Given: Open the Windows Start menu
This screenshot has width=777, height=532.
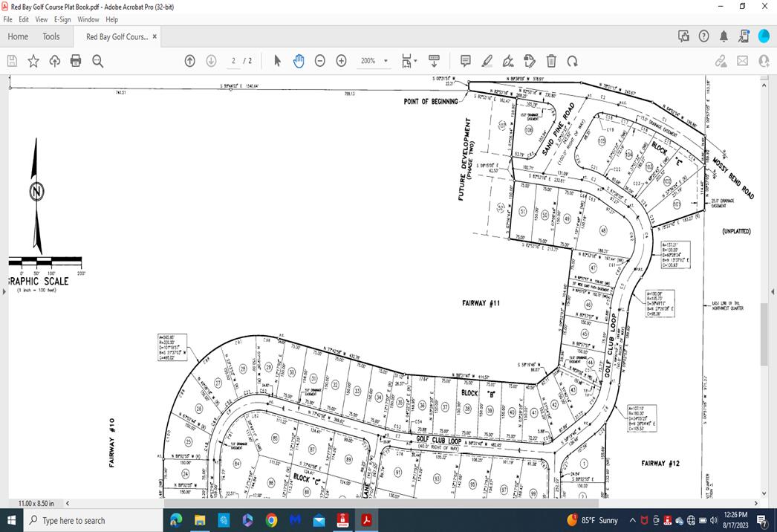Looking at the screenshot, I should click(11, 520).
